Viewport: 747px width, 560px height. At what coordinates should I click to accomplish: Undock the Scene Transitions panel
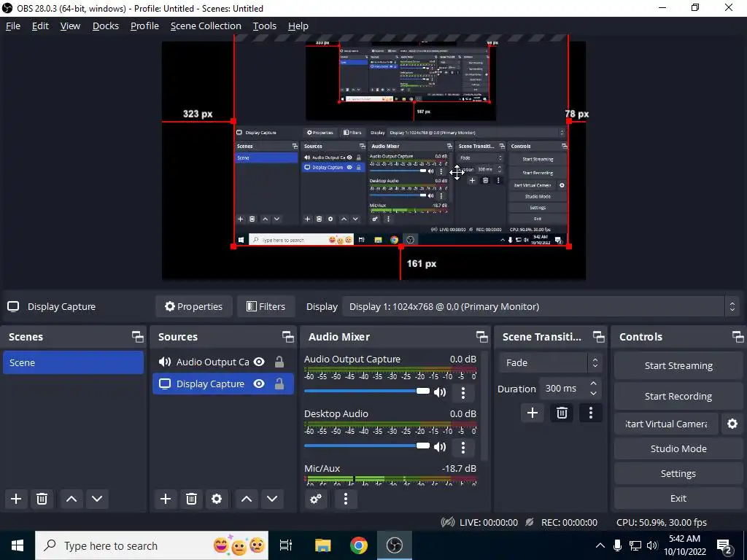[x=598, y=337]
